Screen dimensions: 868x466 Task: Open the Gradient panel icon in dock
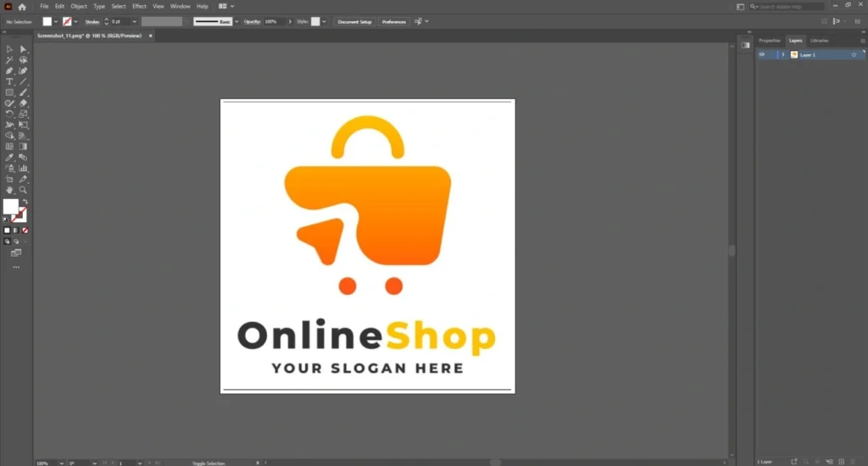[x=746, y=46]
